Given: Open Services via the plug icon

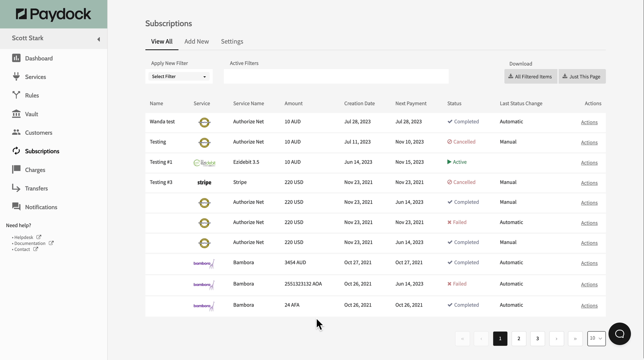Looking at the screenshot, I should tap(16, 76).
